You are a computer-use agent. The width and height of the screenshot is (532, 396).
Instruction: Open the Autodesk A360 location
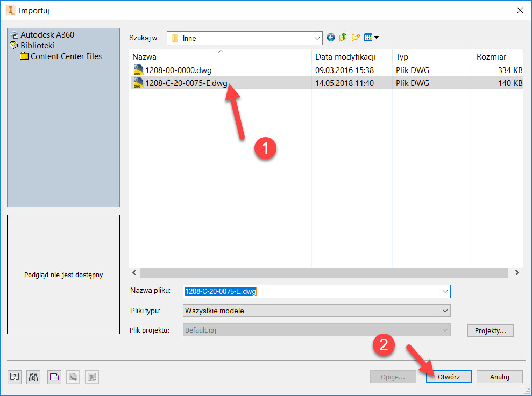(47, 35)
